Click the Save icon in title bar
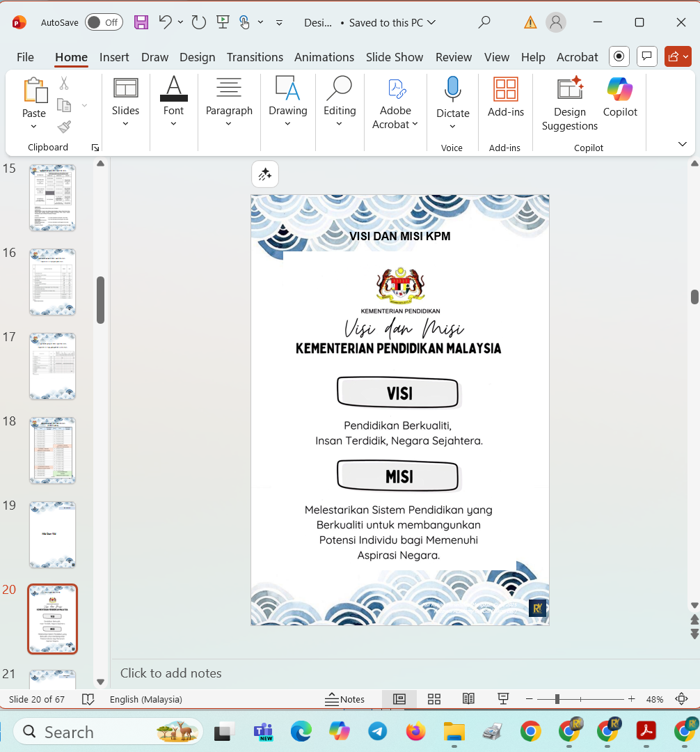This screenshot has height=752, width=700. [141, 22]
